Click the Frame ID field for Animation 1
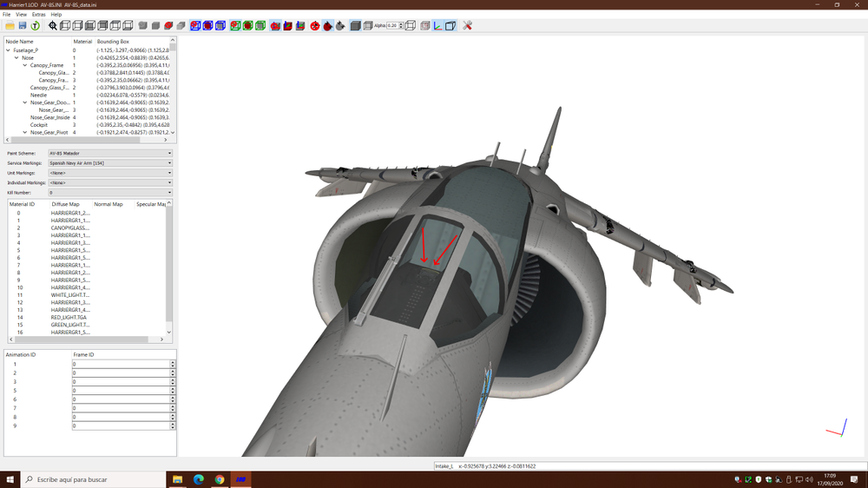 coord(121,364)
